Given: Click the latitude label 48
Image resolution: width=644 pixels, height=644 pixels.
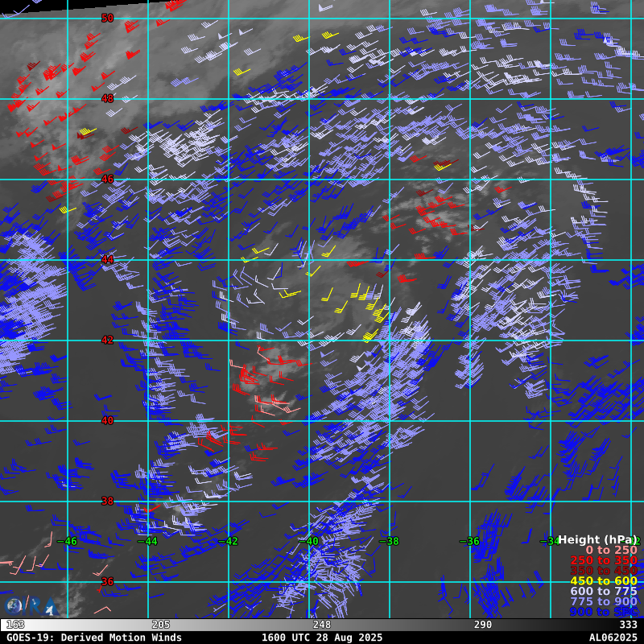Looking at the screenshot, I should 107,98.
